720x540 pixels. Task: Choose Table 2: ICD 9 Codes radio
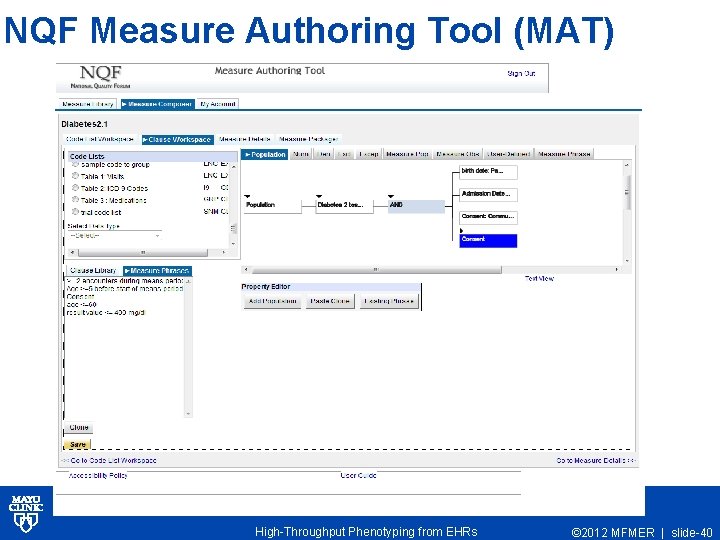click(76, 188)
